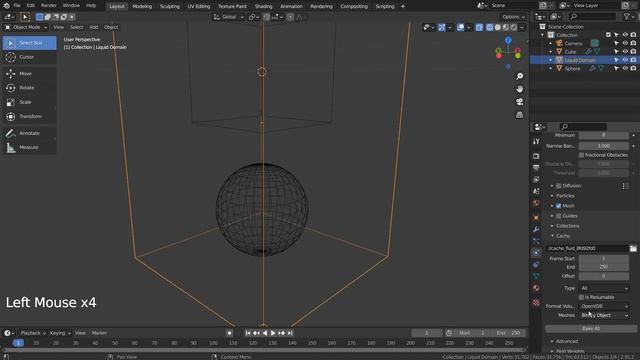Switch to wireframe viewport shading

click(x=489, y=27)
